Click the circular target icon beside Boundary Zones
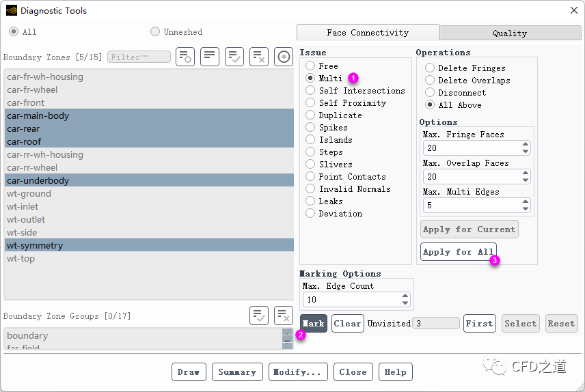This screenshot has width=585, height=392. [x=284, y=57]
